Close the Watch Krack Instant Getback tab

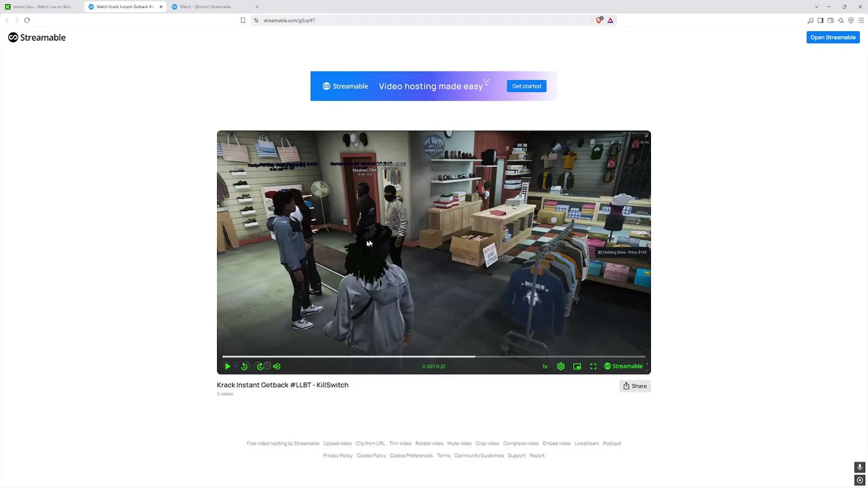tap(161, 7)
